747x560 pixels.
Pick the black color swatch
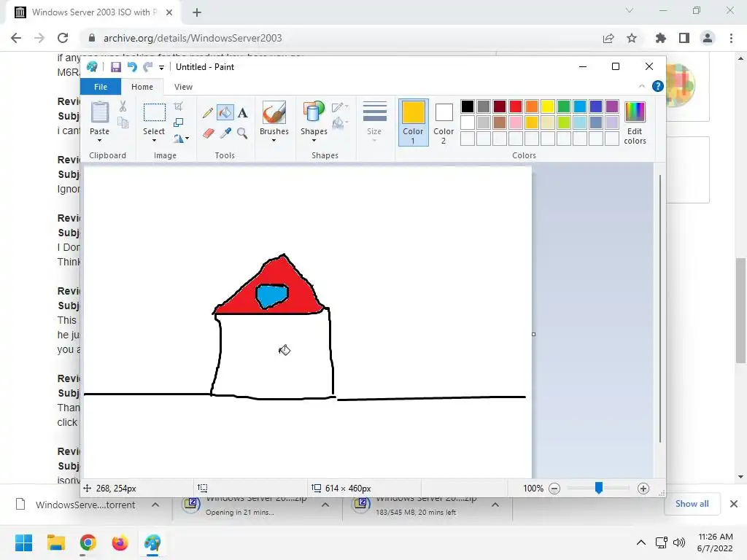(468, 106)
